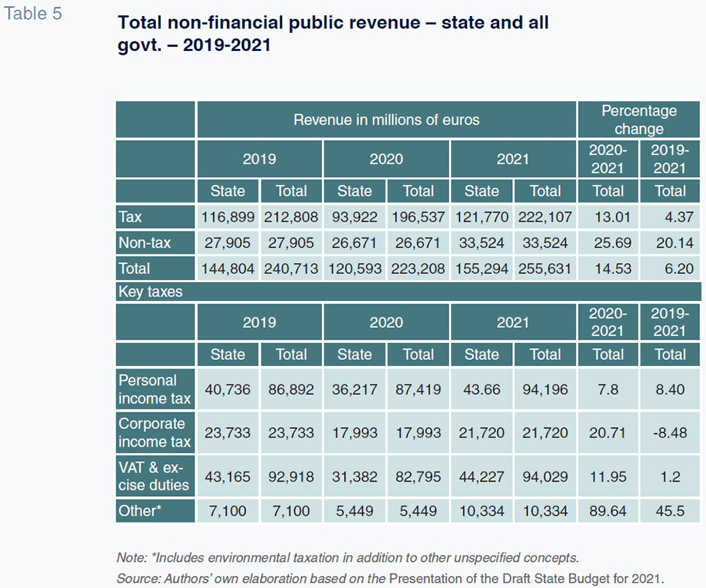Image resolution: width=706 pixels, height=588 pixels.
Task: Click the 'Corporate income tax' row label
Action: [x=155, y=433]
